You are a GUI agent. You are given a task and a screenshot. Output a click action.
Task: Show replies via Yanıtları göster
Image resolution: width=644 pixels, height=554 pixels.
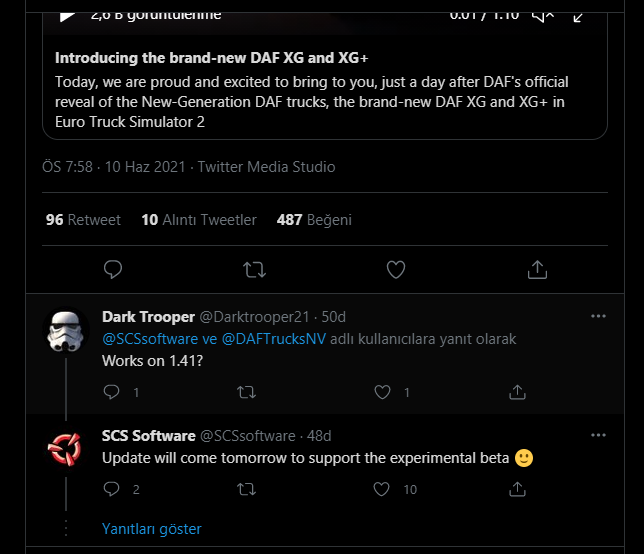pyautogui.click(x=152, y=529)
